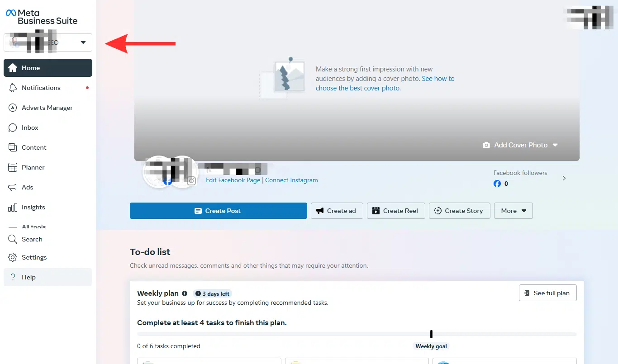Open Search in sidebar
This screenshot has height=364, width=618.
pos(48,239)
